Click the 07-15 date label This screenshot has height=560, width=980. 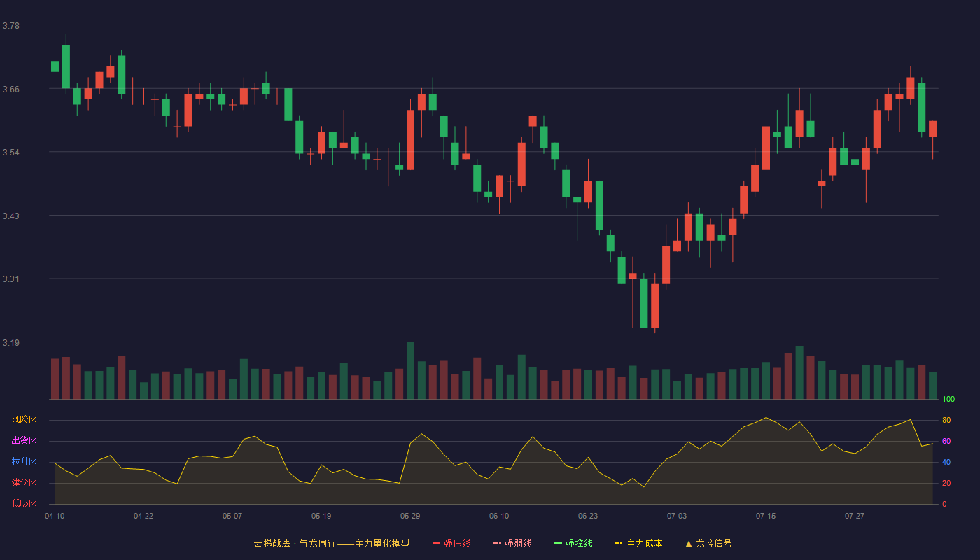pyautogui.click(x=766, y=516)
